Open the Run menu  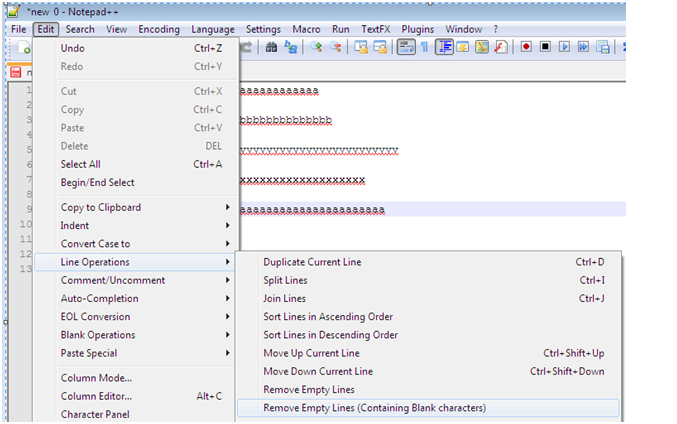tap(341, 29)
